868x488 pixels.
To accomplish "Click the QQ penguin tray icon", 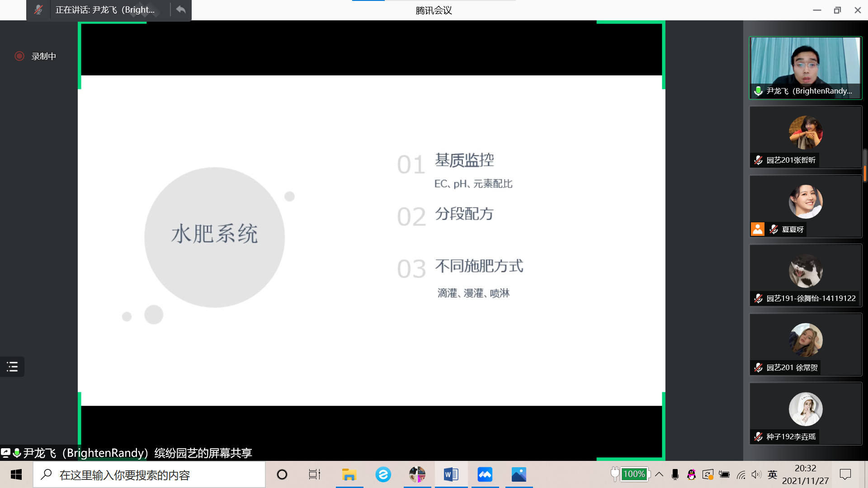I will click(691, 474).
